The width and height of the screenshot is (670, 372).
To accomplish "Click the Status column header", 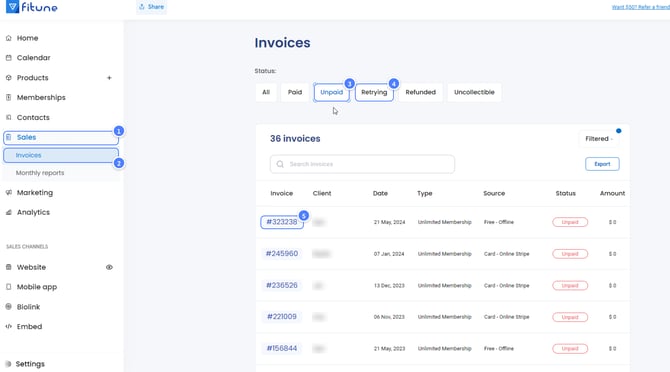I will pyautogui.click(x=566, y=193).
